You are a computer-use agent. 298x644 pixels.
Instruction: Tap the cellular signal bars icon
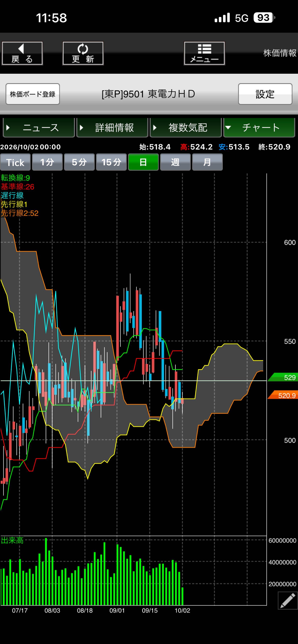[222, 18]
